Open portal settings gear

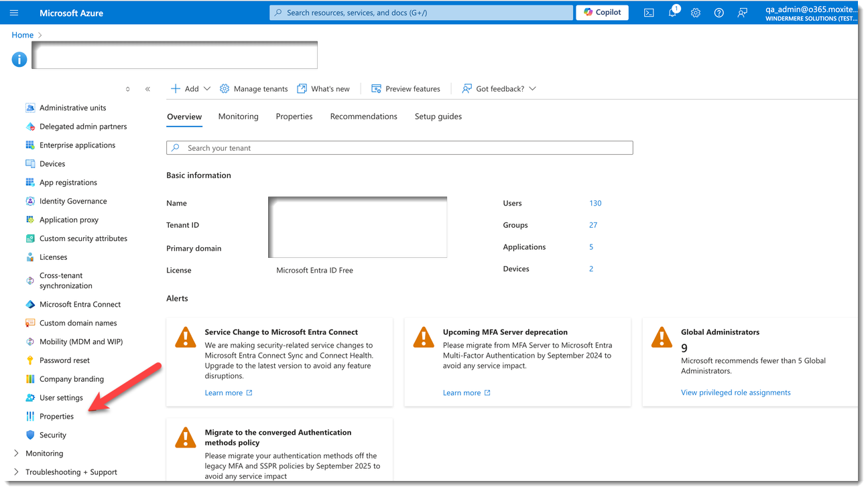[x=696, y=13]
